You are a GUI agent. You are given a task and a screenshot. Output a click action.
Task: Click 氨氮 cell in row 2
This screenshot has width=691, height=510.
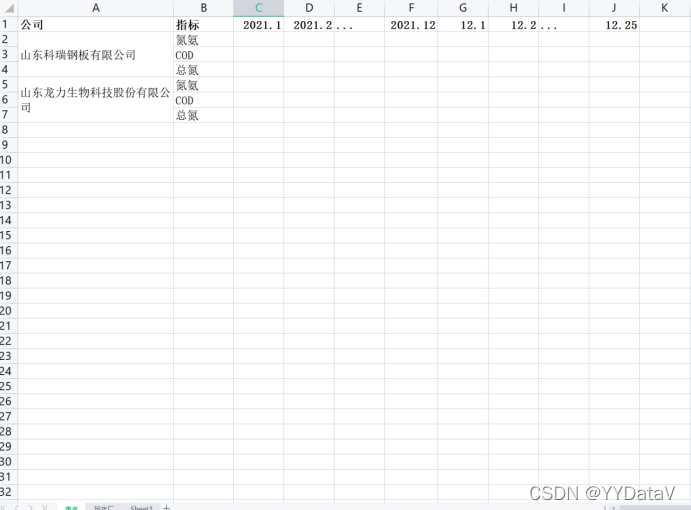[x=203, y=40]
